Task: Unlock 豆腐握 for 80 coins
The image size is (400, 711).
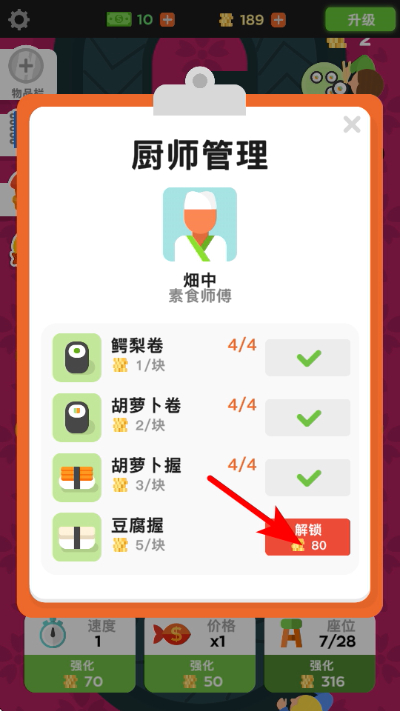Action: 307,537
